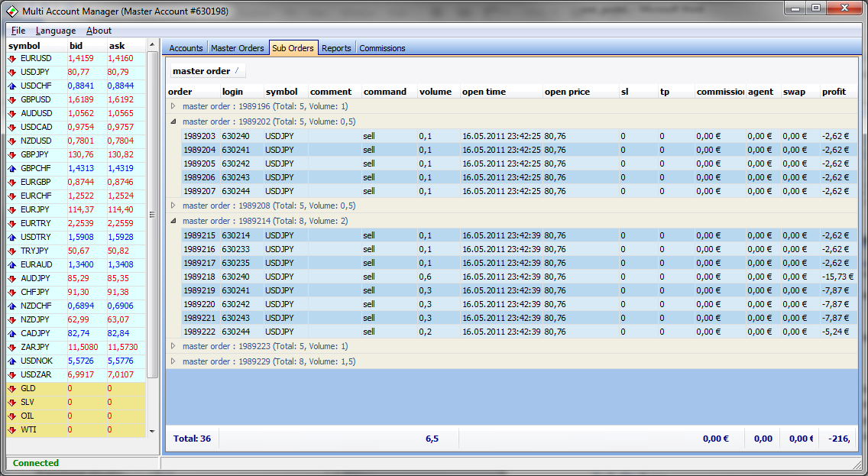Click the EURAUD blue up-arrow icon
Image resolution: width=868 pixels, height=476 pixels.
[x=12, y=264]
